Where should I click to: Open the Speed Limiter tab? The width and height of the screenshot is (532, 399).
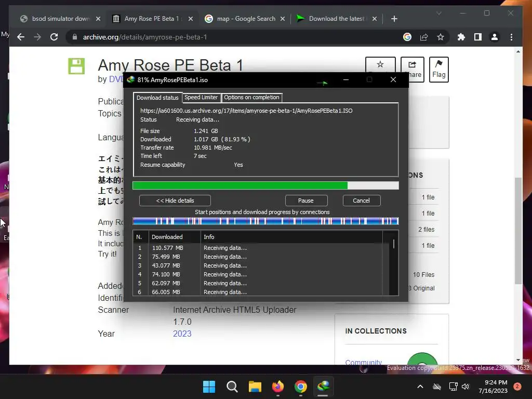(201, 97)
